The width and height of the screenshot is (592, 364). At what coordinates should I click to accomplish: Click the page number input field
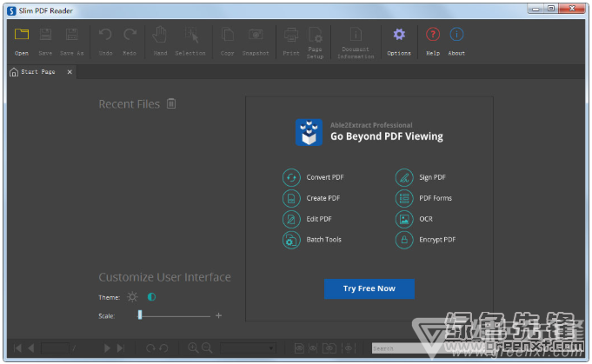[55, 347]
